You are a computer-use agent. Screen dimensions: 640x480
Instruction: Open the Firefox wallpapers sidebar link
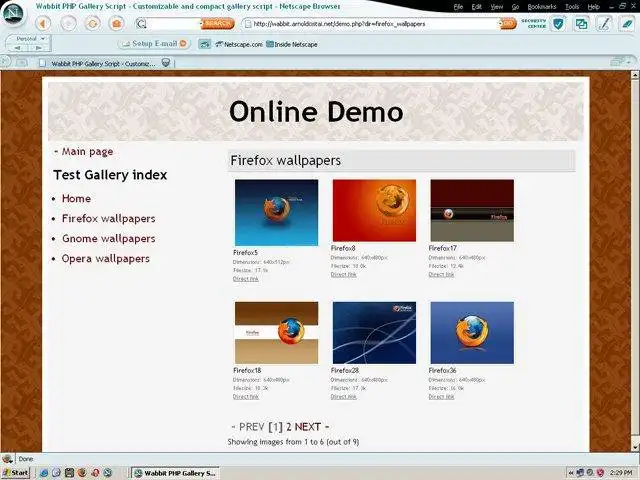[x=109, y=219]
